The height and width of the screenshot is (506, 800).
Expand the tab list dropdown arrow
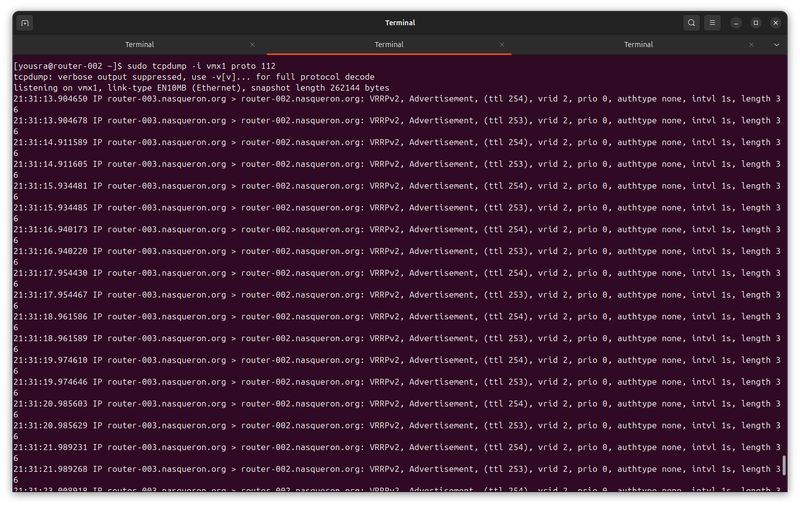pyautogui.click(x=777, y=45)
